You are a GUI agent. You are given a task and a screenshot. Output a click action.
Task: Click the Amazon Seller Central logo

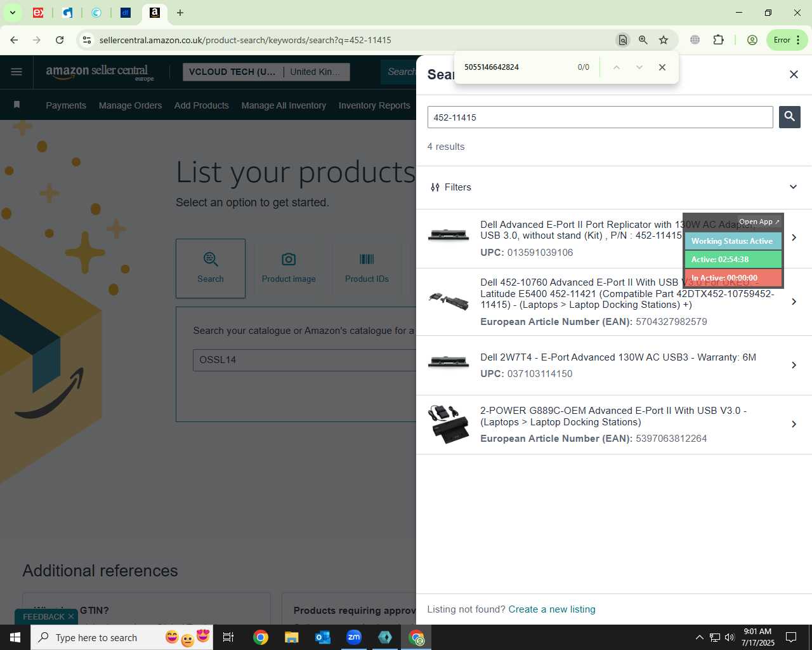pos(100,72)
